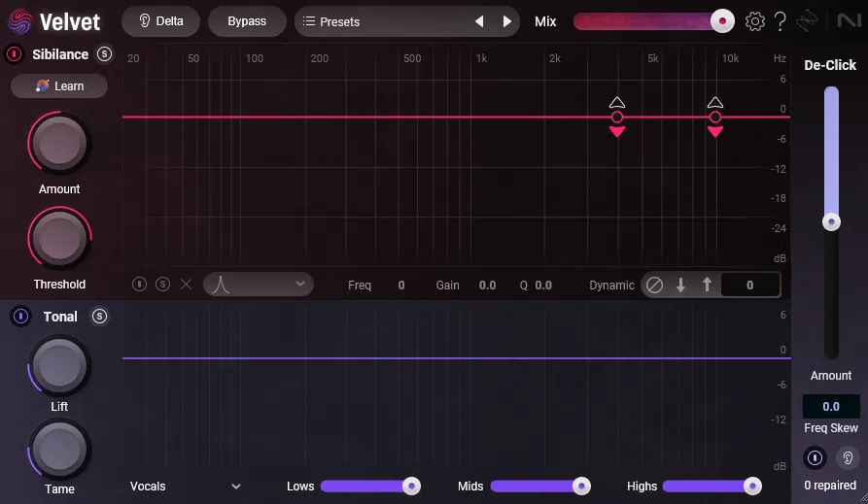Image resolution: width=868 pixels, height=504 pixels.
Task: Click the Sibilance Threshold knob
Action: 58,239
